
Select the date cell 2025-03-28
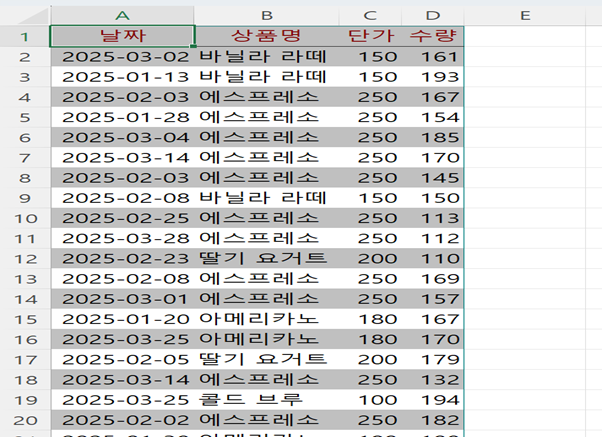pyautogui.click(x=122, y=238)
